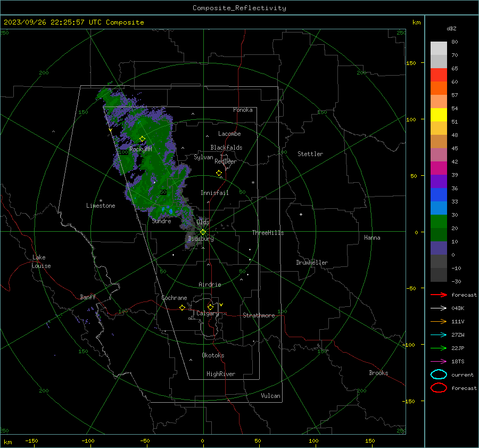479x448 pixels.
Task: Click the HighRiver label
Action: pos(221,374)
